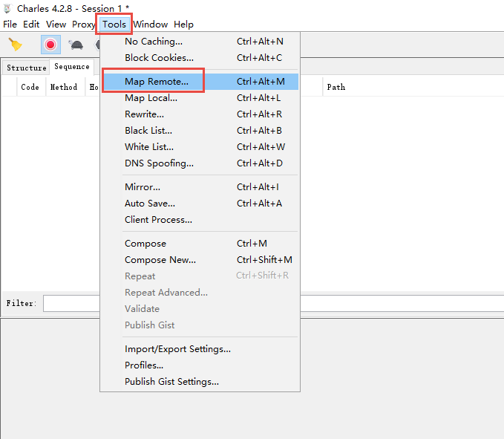Image resolution: width=504 pixels, height=439 pixels.
Task: Switch to the Structure tab
Action: tap(27, 68)
